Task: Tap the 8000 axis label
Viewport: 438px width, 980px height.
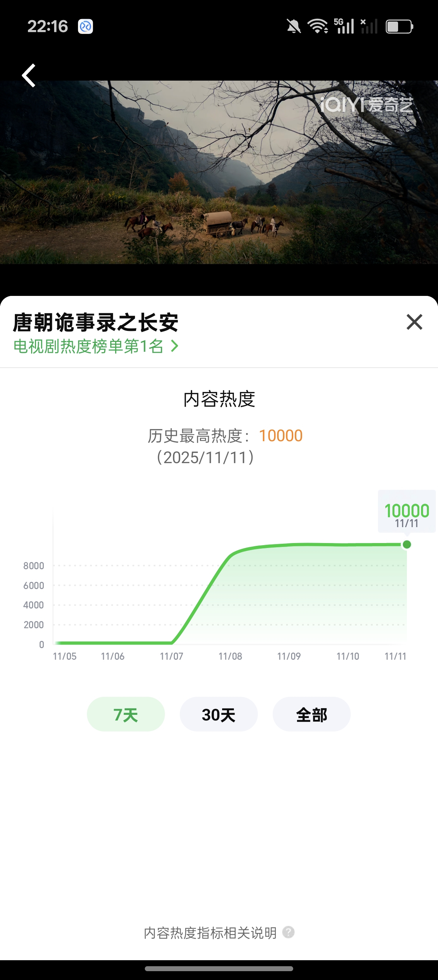Action: point(34,566)
